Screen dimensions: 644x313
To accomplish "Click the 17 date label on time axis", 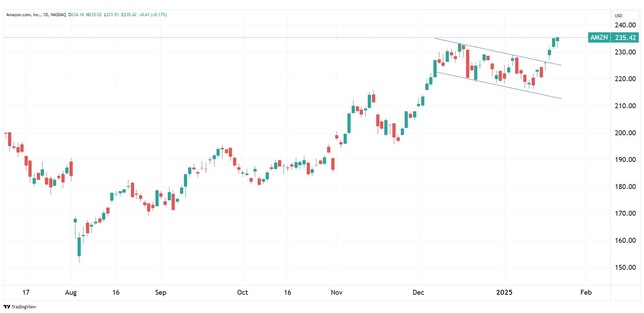I will point(26,292).
